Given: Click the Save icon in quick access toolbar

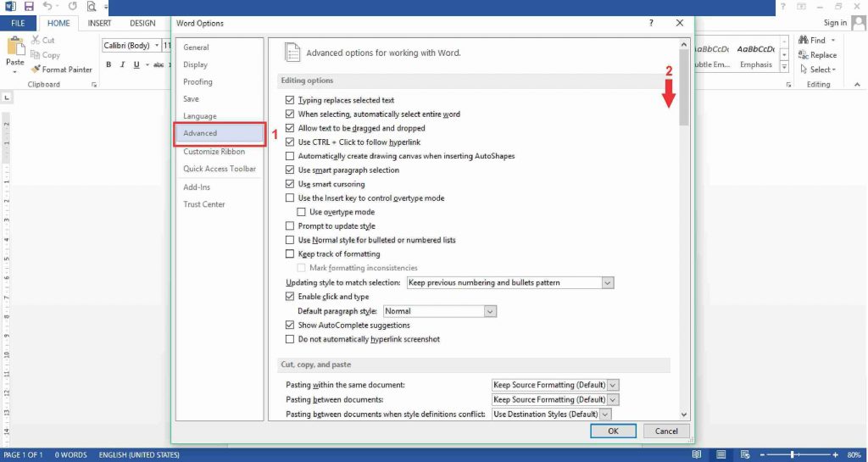Looking at the screenshot, I should pyautogui.click(x=29, y=7).
